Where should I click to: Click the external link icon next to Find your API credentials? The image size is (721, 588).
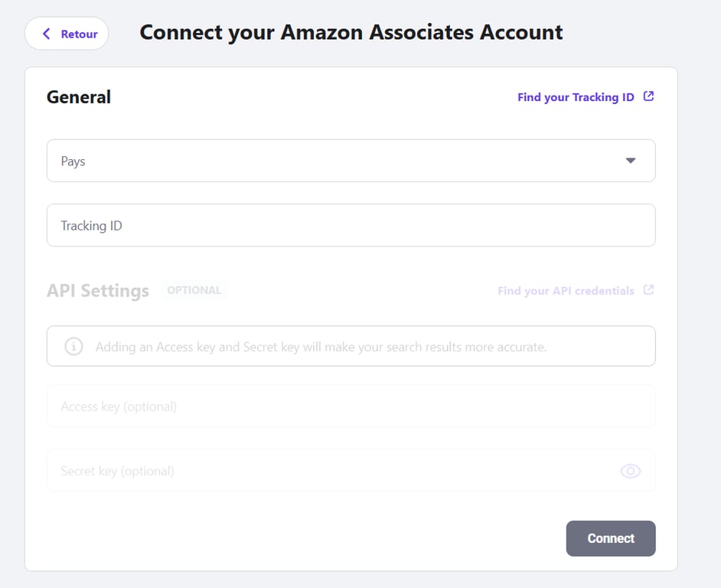click(648, 290)
